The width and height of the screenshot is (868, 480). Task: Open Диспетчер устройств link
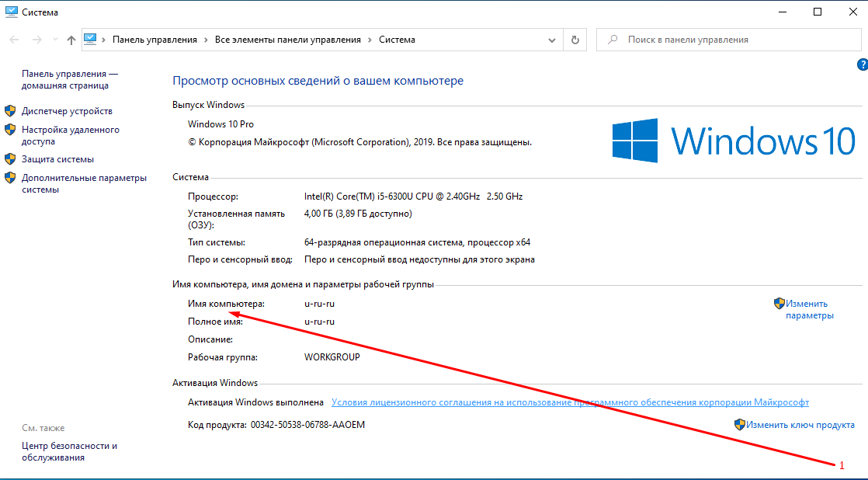click(67, 111)
